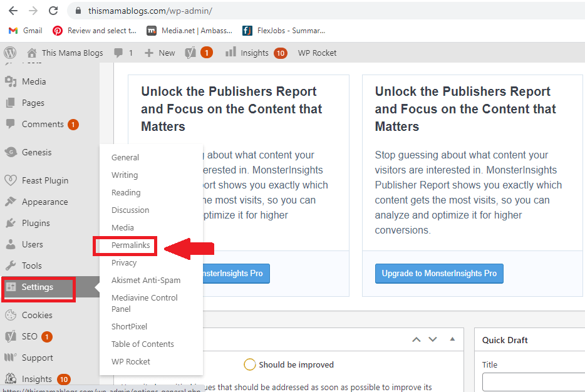The image size is (585, 392).
Task: Open the Gmail bookmark
Action: (26, 31)
